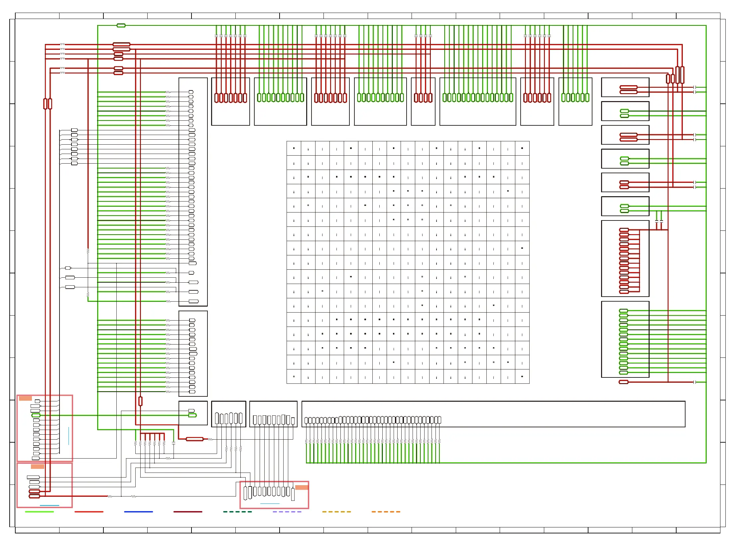The image size is (754, 560).
Task: Click the orange tag in lower-left pink box
Action: (x=37, y=467)
